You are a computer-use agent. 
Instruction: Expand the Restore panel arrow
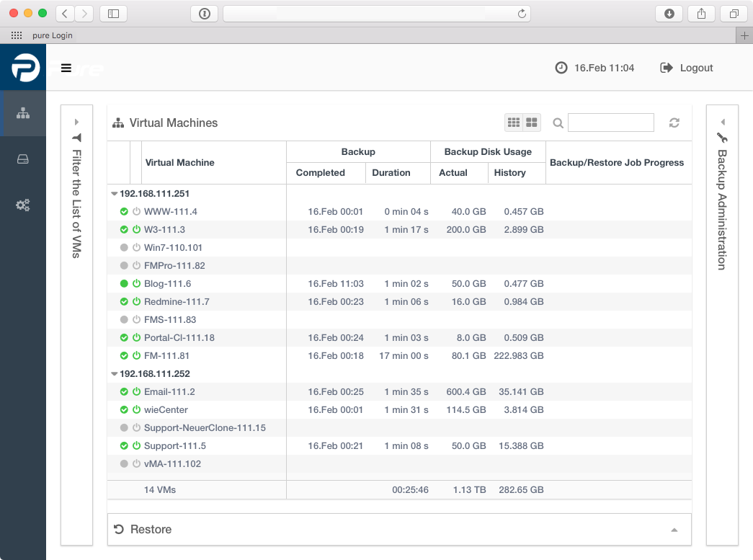pos(674,530)
